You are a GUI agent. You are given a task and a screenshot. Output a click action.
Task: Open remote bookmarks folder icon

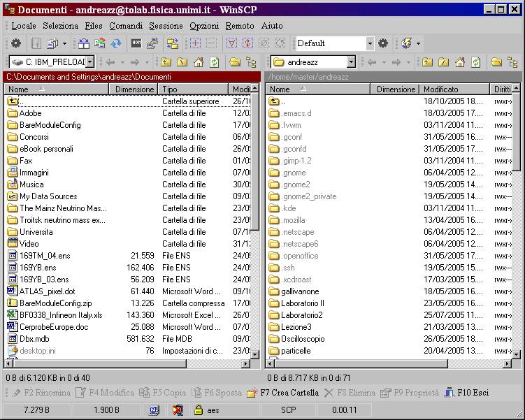point(496,62)
